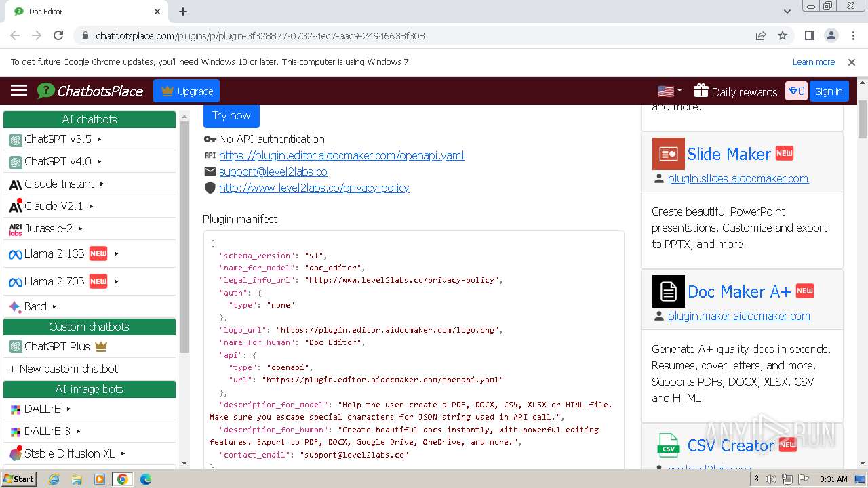Open the CSV Creator plugin title
The width and height of the screenshot is (868, 488).
tap(731, 445)
